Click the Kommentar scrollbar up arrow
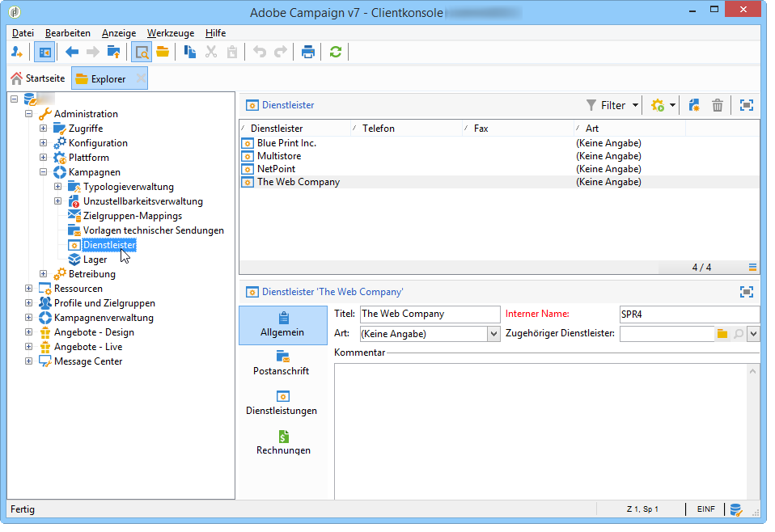The width and height of the screenshot is (775, 532). click(753, 371)
